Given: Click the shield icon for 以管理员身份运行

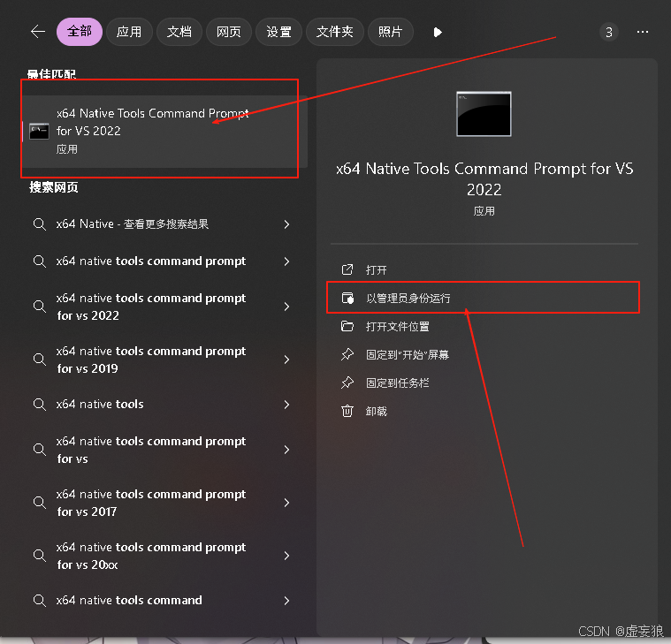Looking at the screenshot, I should click(347, 298).
